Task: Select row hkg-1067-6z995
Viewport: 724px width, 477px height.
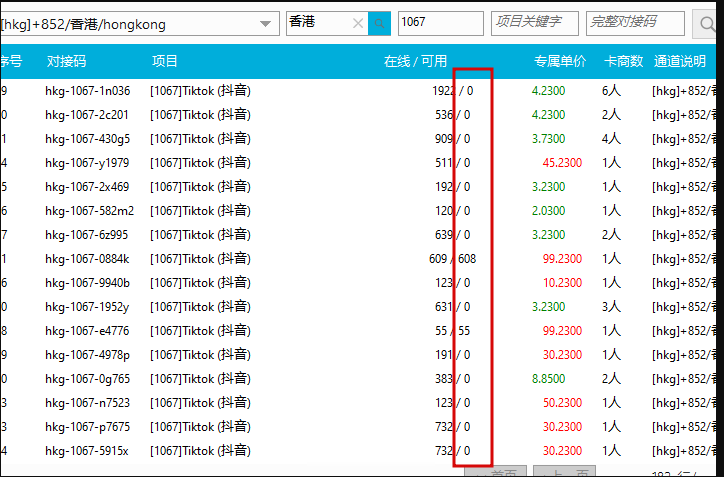Action: tap(358, 235)
